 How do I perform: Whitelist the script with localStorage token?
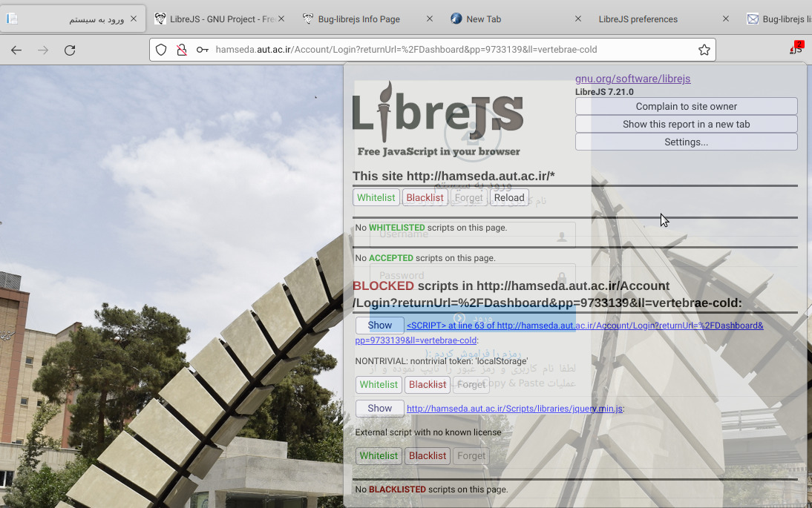click(x=379, y=384)
